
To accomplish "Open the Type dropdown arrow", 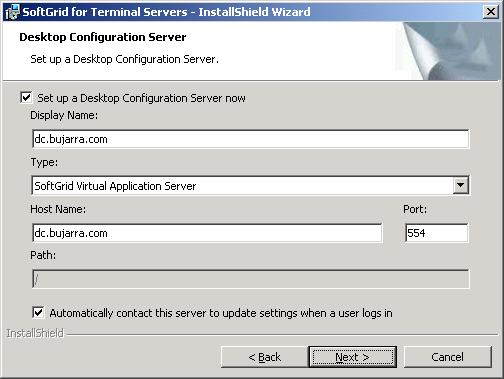I will [461, 185].
